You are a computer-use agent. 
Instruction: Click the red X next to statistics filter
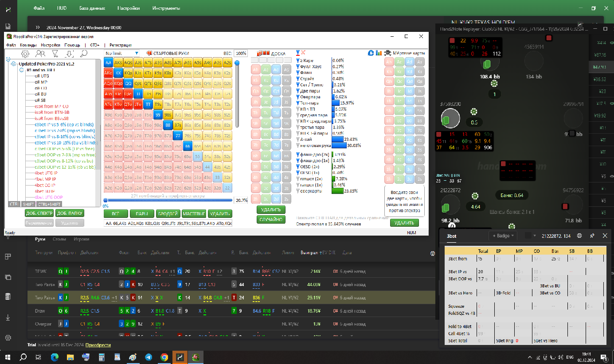[304, 53]
